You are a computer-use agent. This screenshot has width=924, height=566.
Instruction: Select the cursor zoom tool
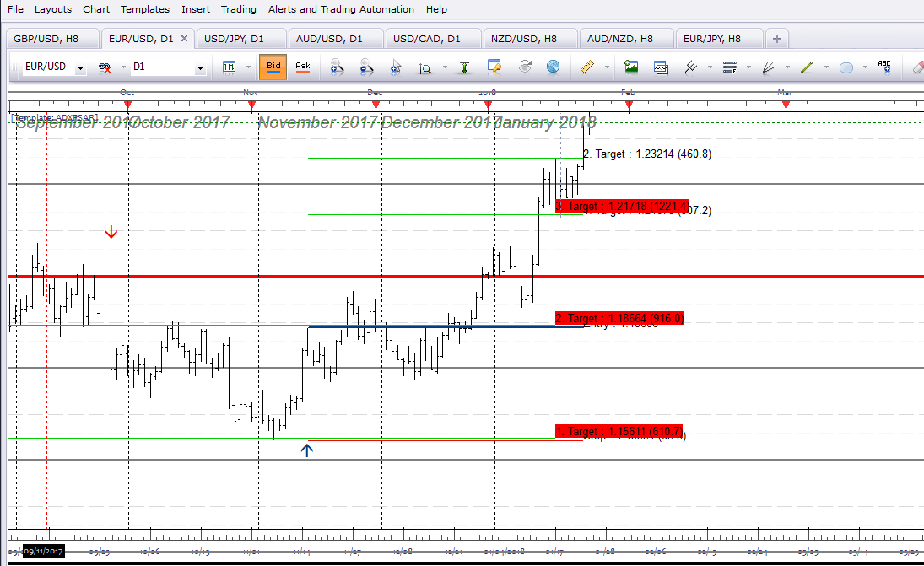[396, 67]
